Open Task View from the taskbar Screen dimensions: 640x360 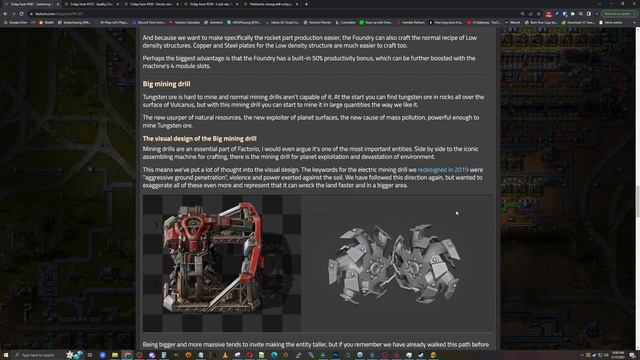(x=90, y=355)
